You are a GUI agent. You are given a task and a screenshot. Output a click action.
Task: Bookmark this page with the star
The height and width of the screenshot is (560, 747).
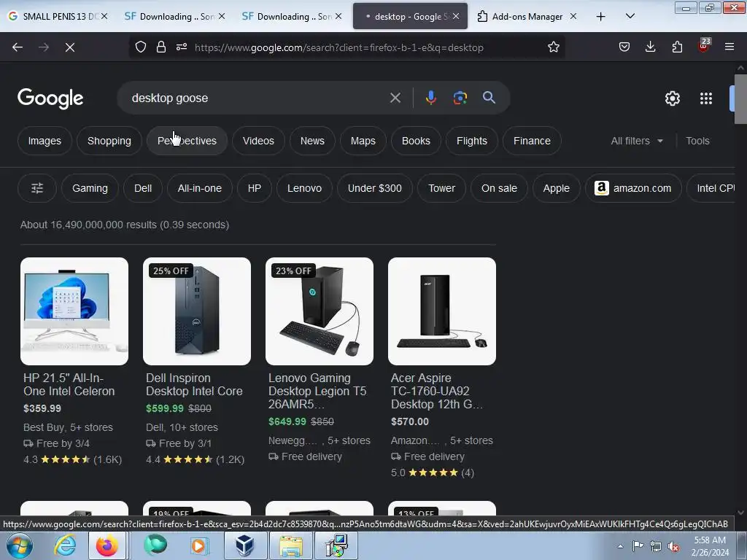pos(553,47)
